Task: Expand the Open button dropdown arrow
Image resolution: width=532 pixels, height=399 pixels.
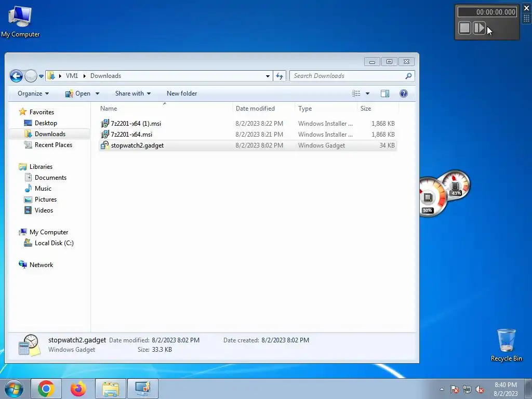Action: [97, 94]
